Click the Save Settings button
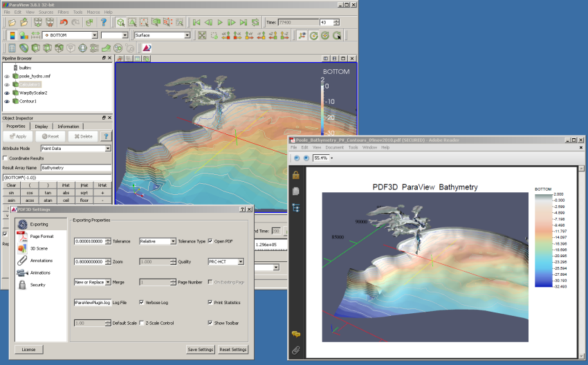The width and height of the screenshot is (588, 365). [201, 350]
